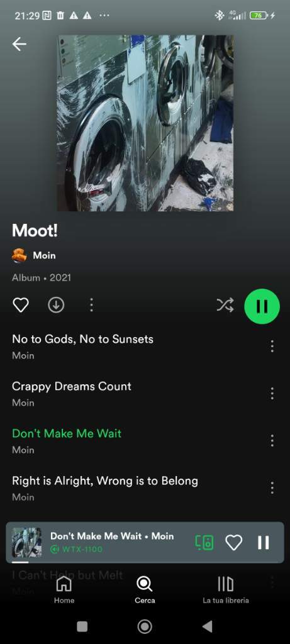Go to the Home tab

pos(64,590)
